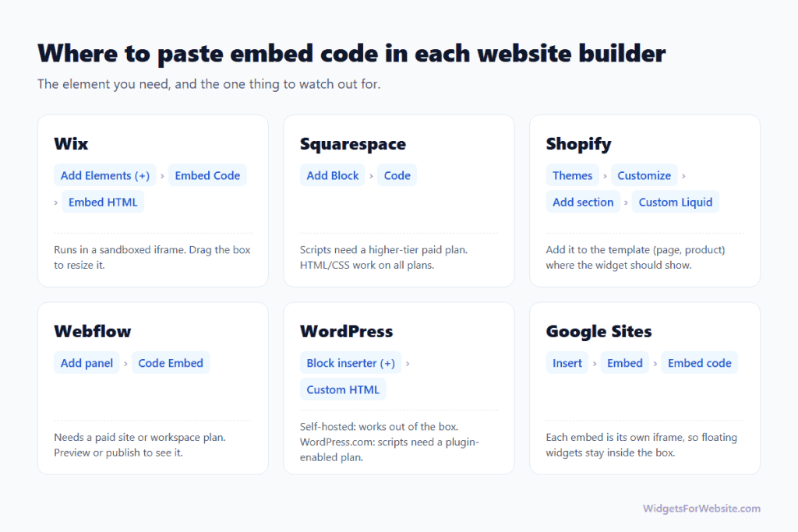
Task: Click the arrow between Add section and Custom Liquid
Action: click(x=626, y=203)
